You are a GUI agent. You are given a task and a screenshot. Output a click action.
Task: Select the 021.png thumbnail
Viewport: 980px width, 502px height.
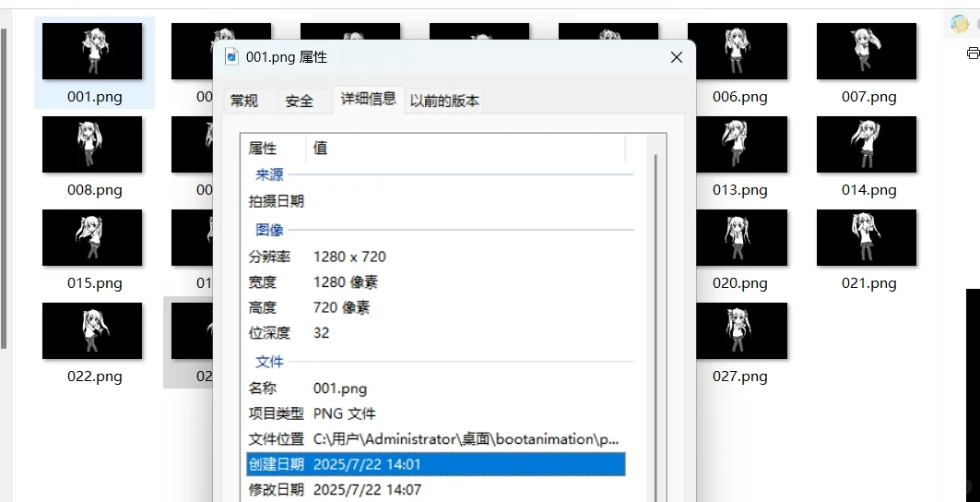tap(867, 238)
